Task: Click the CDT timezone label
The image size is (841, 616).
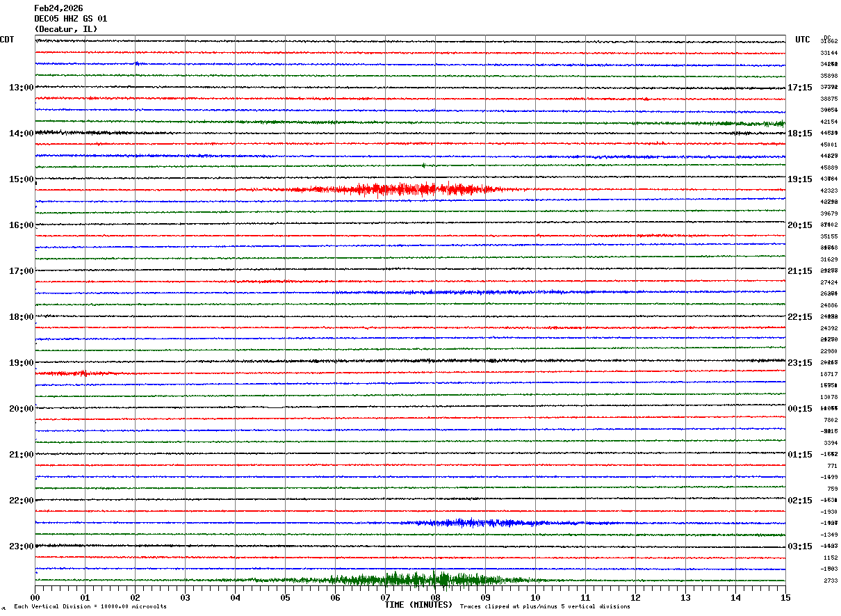Action: point(7,40)
